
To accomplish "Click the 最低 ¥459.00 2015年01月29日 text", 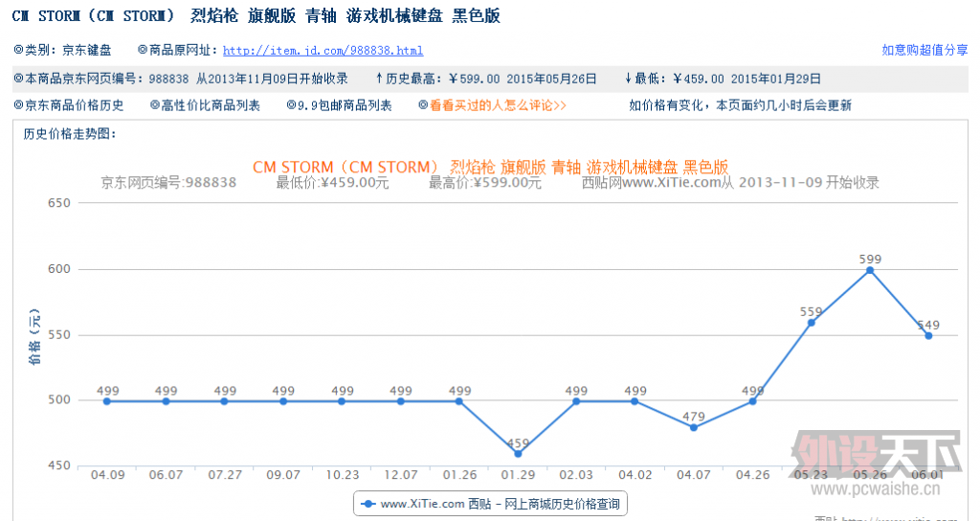I will click(x=723, y=79).
